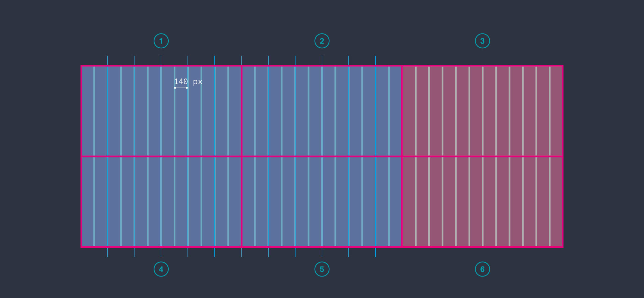Select the bottom-right pink grid panel
Viewport: 644px width, 298px height.
482,202
